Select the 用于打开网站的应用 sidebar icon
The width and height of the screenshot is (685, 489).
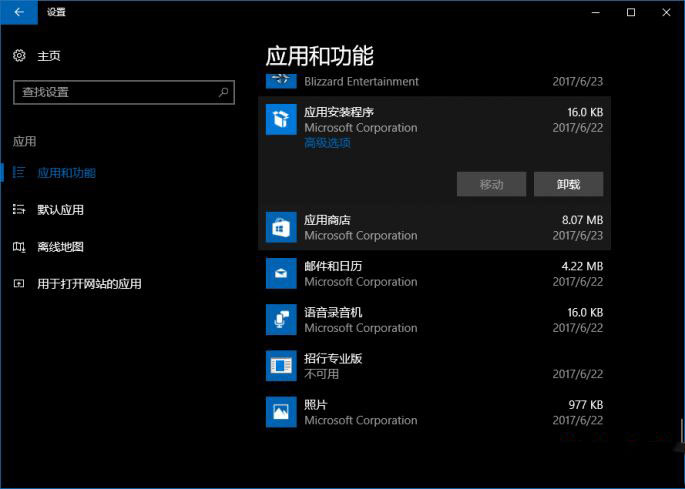coord(19,284)
